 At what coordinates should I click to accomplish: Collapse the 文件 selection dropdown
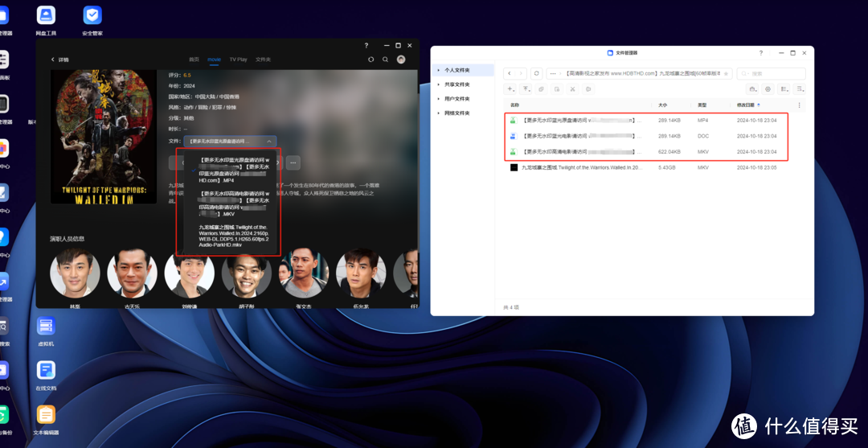pyautogui.click(x=231, y=142)
